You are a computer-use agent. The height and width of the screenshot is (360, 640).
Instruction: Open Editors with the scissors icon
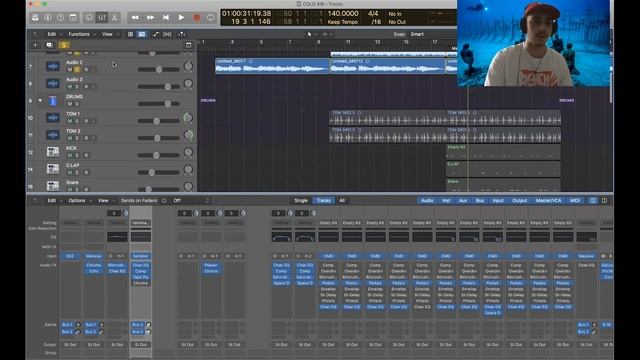pyautogui.click(x=114, y=18)
